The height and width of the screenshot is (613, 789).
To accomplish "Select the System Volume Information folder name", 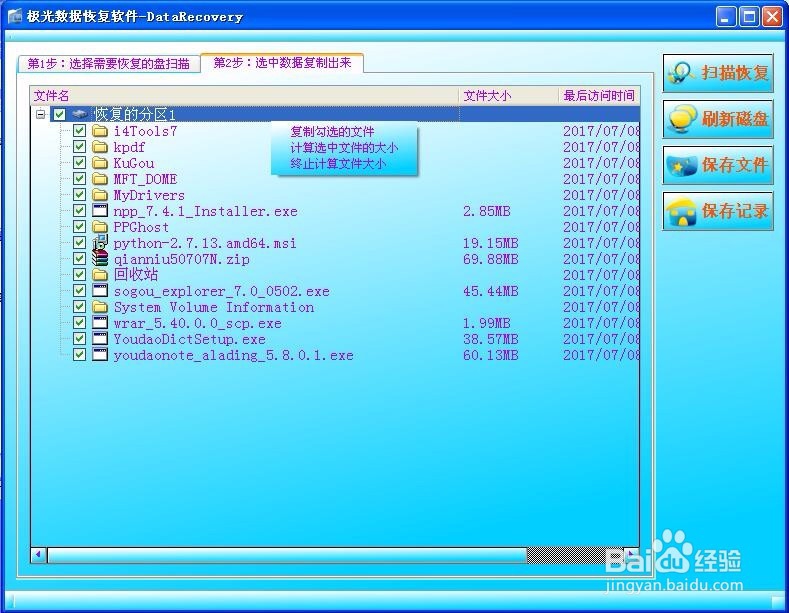I will click(214, 307).
